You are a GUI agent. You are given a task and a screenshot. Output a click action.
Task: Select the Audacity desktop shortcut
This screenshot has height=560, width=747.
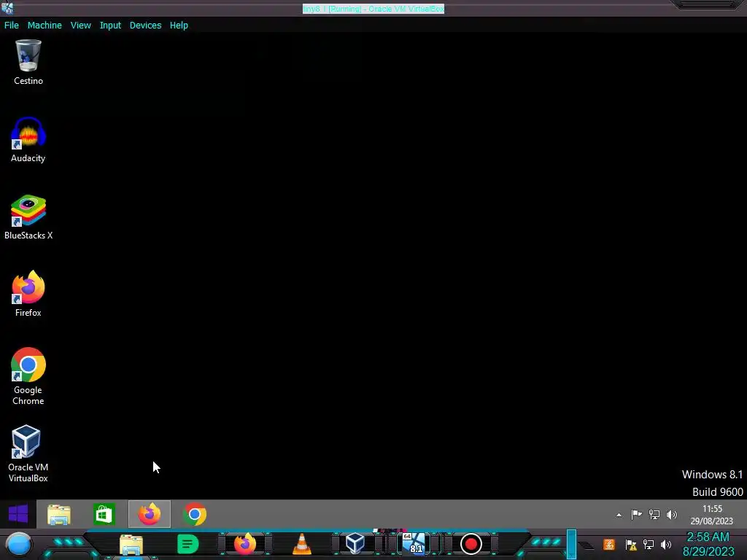coord(28,140)
